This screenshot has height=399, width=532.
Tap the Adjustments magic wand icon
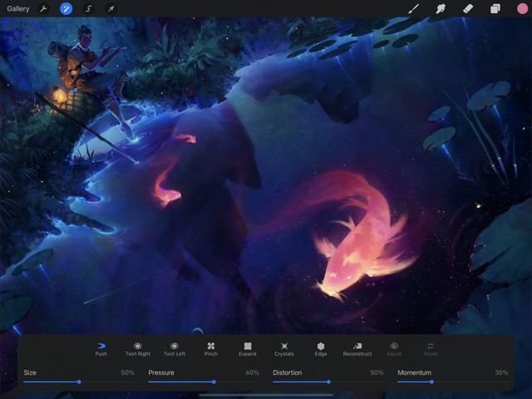coord(66,9)
